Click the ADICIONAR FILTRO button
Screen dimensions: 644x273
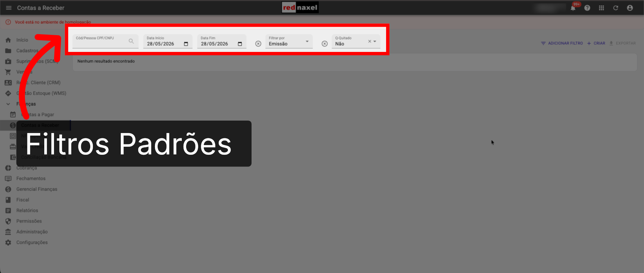click(562, 43)
